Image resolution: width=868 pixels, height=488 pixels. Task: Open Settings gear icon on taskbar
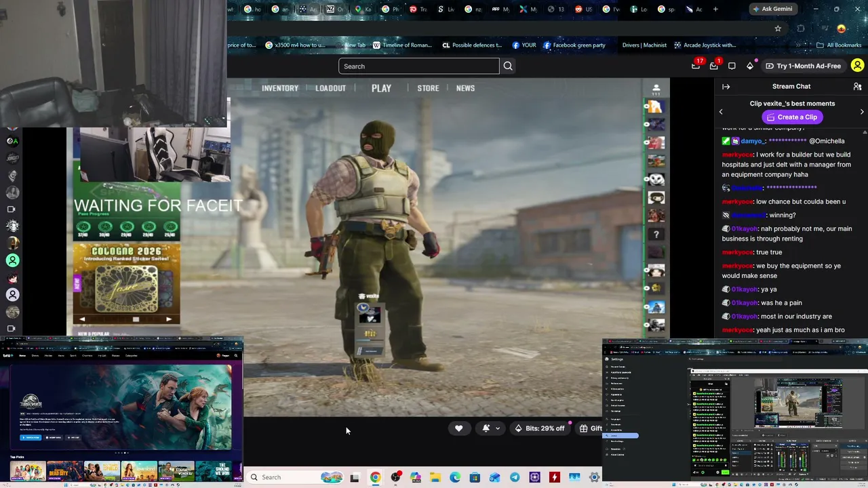[595, 477]
